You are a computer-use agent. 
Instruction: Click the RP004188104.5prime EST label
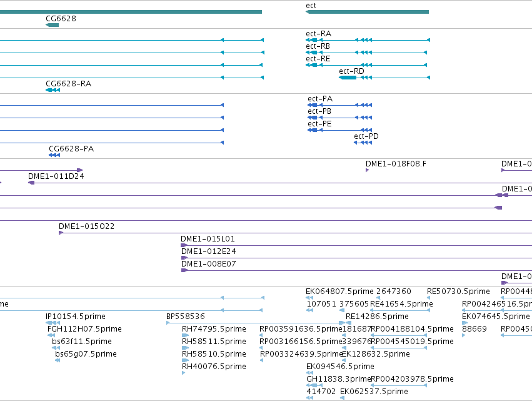pos(412,329)
